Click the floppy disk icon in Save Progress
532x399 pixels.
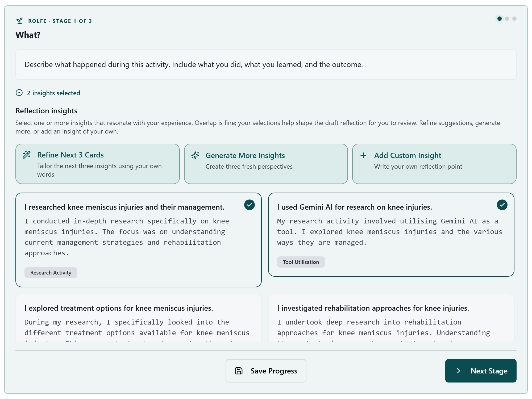point(239,371)
